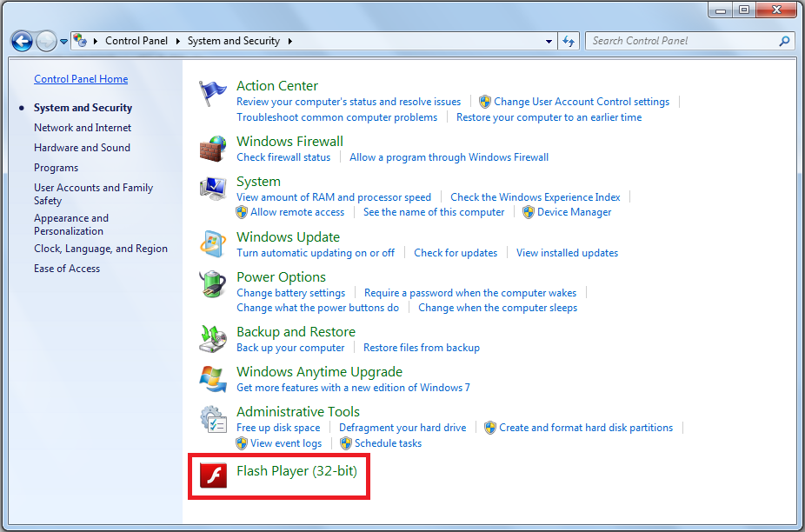Select Clock, Language, and Region
Viewport: 805px width, 532px height.
[x=101, y=249]
